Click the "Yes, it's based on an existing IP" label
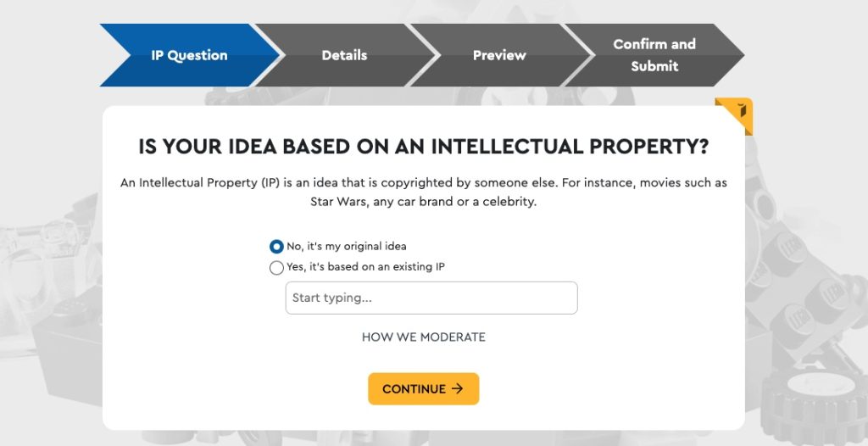Image resolution: width=868 pixels, height=446 pixels. click(x=365, y=267)
